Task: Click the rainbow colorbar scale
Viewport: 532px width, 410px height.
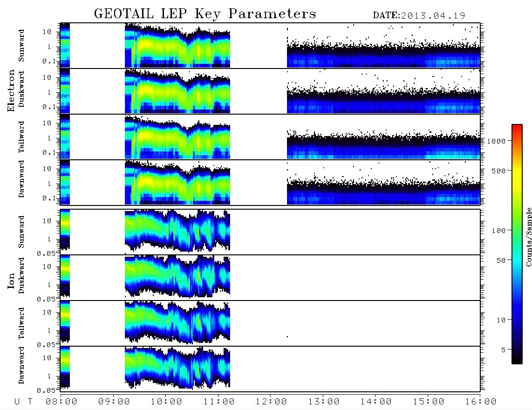Action: coord(517,244)
